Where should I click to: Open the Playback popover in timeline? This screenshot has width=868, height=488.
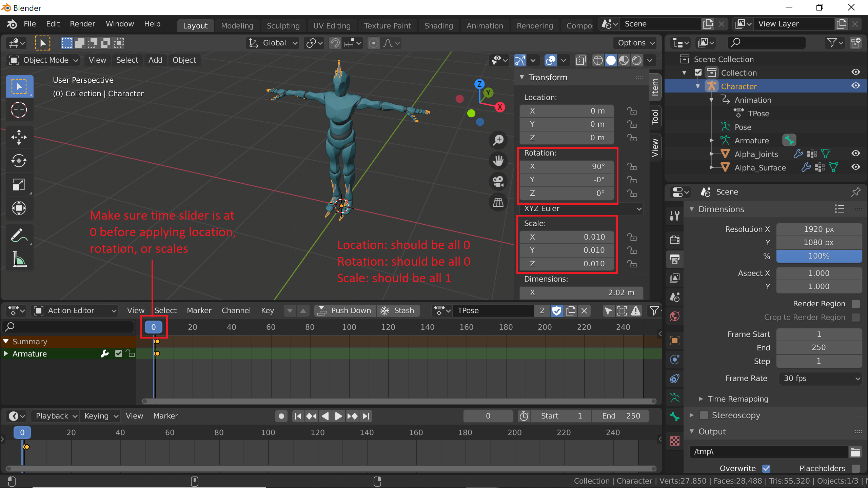pos(56,416)
